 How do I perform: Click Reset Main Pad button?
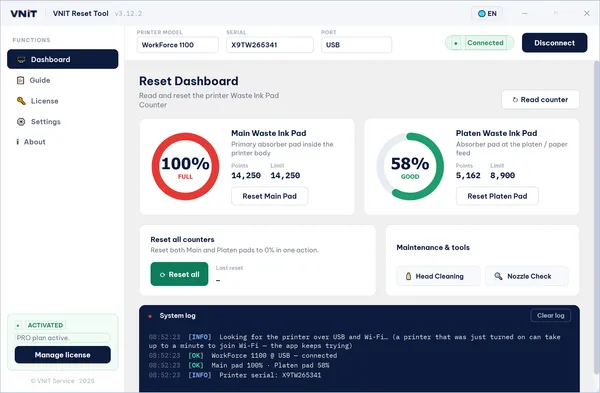click(269, 196)
